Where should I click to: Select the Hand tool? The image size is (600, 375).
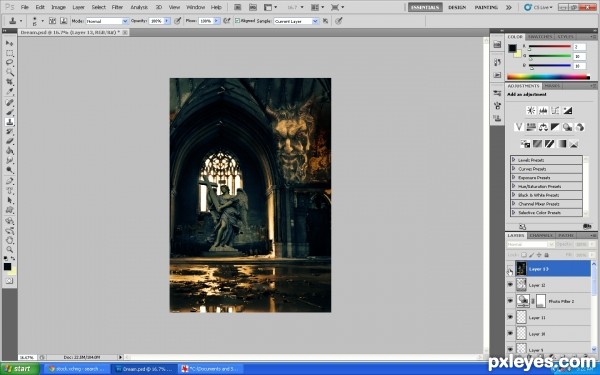10,240
